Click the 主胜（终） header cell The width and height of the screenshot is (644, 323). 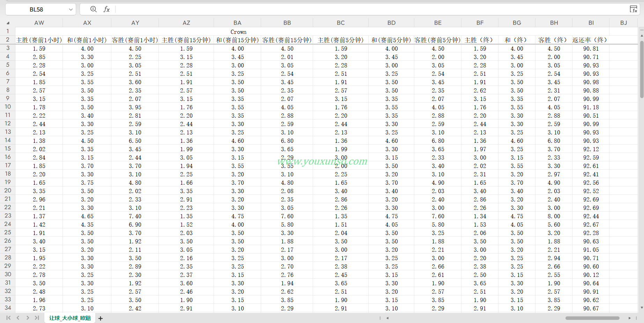click(x=480, y=40)
